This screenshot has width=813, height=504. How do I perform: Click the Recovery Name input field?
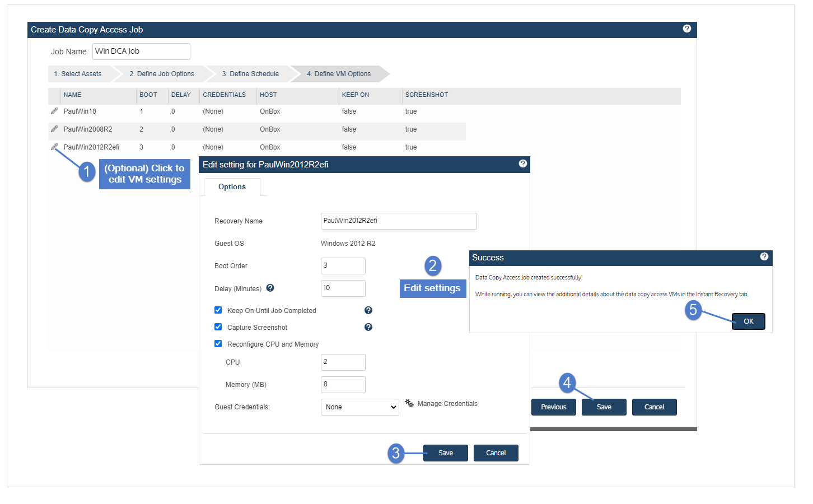[399, 221]
